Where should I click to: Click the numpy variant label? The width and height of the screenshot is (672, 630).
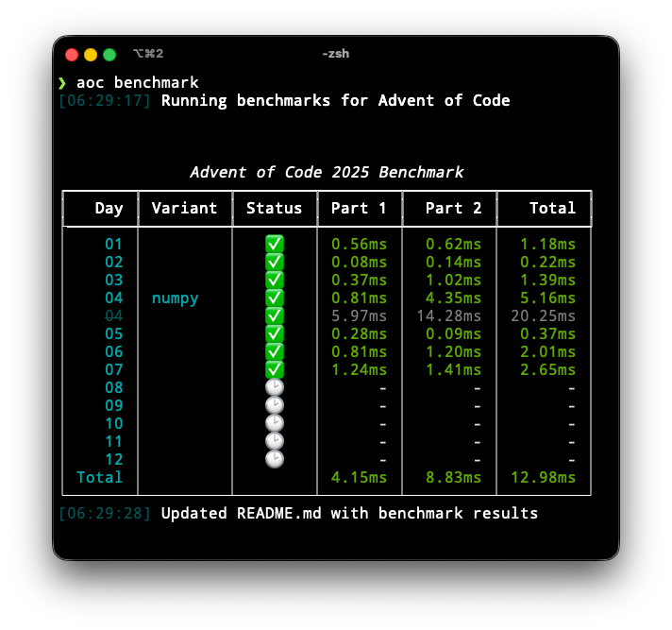(x=176, y=298)
